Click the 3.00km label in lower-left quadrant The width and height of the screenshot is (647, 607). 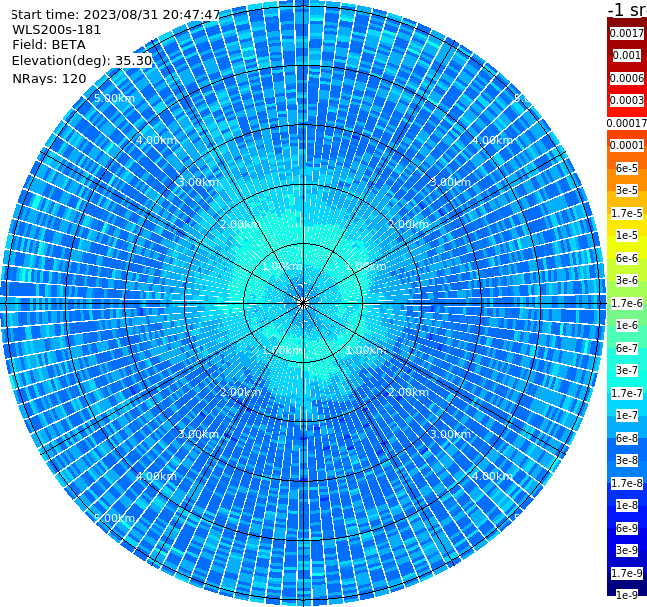pos(198,434)
